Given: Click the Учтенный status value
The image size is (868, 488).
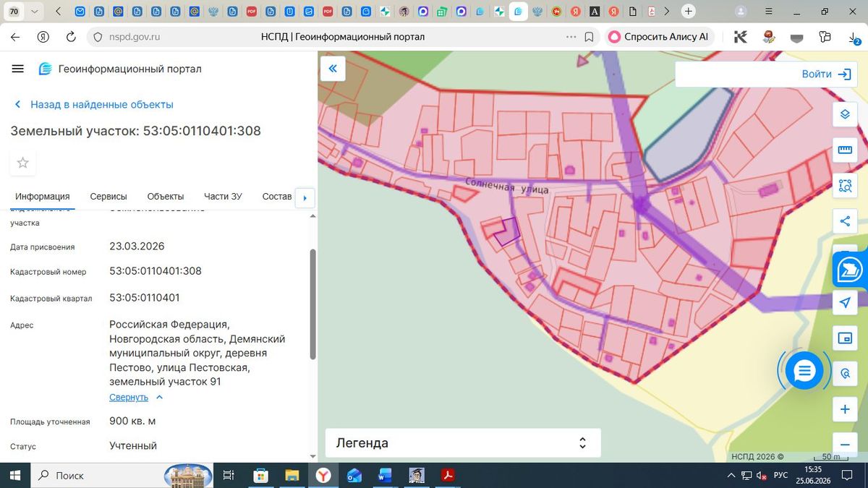Looking at the screenshot, I should point(133,445).
